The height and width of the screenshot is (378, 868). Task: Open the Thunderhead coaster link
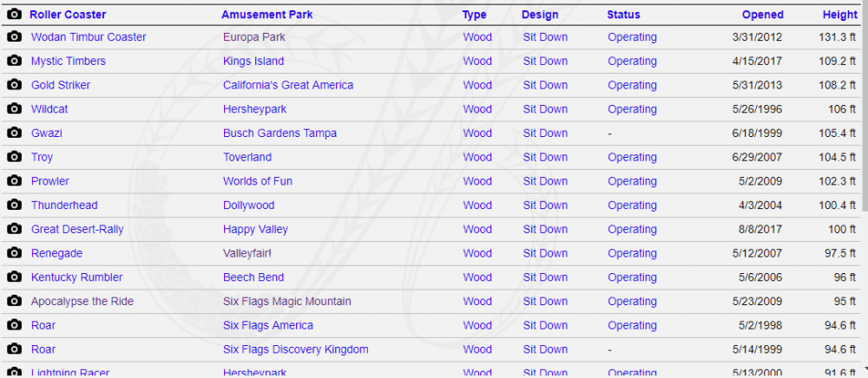(64, 205)
